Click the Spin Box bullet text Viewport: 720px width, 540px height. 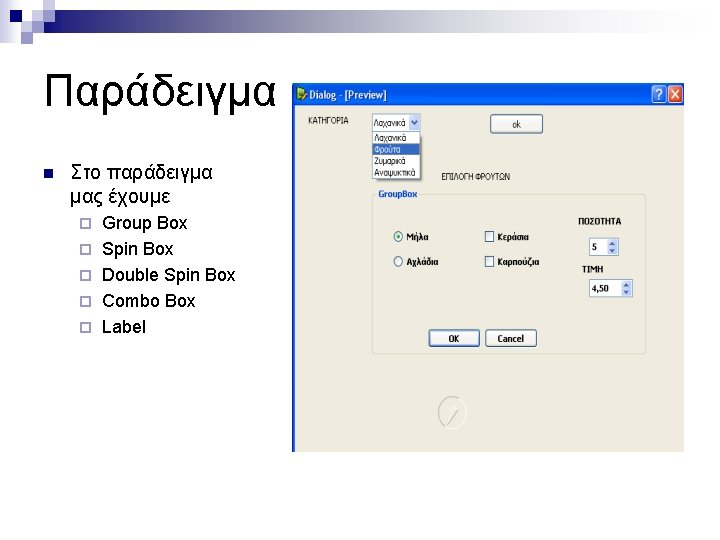(x=137, y=249)
